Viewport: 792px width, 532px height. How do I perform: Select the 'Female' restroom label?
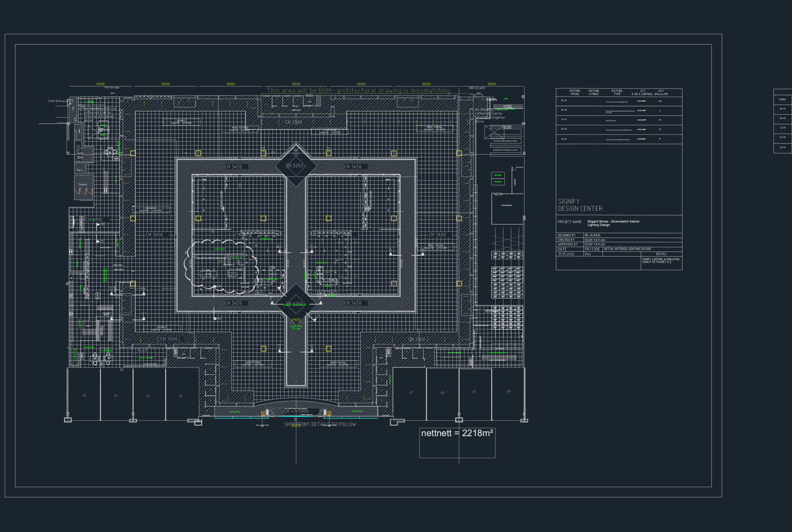[x=83, y=185]
